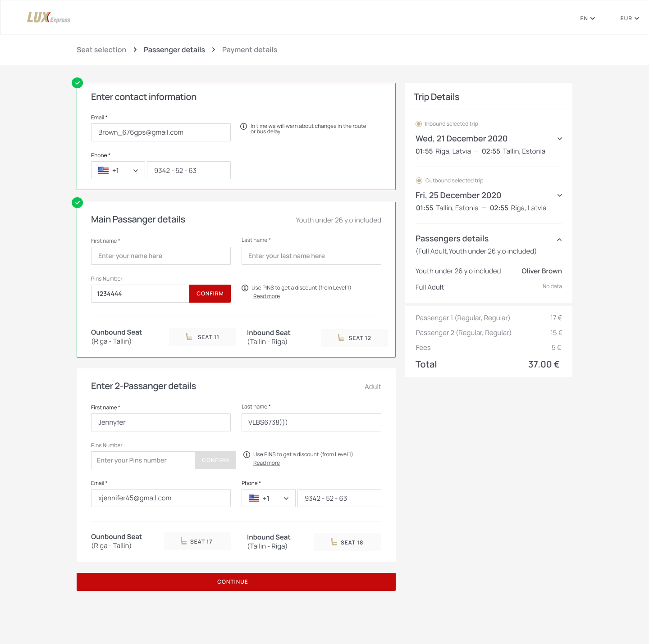This screenshot has height=644, width=649.
Task: Click info icon in 2-Passenger PINS hint
Action: (x=247, y=454)
